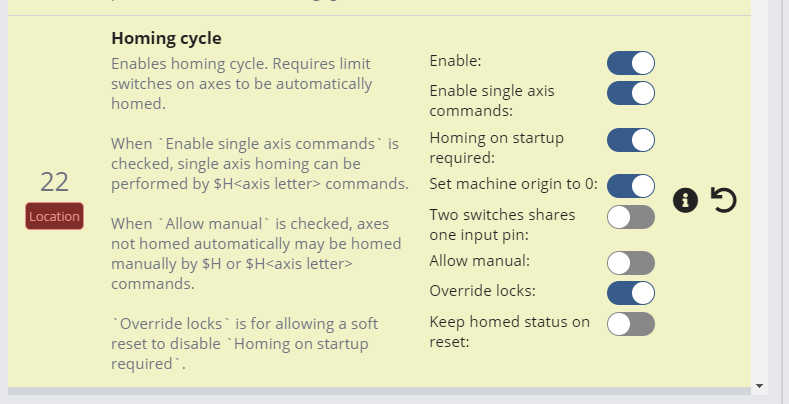Disable the Override locks switch

pyautogui.click(x=630, y=293)
